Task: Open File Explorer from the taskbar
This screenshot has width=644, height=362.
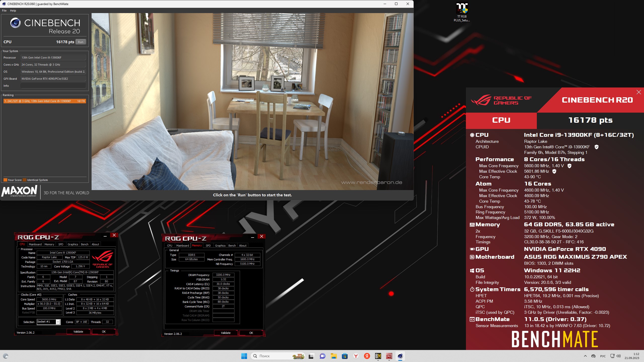Action: tap(334, 356)
